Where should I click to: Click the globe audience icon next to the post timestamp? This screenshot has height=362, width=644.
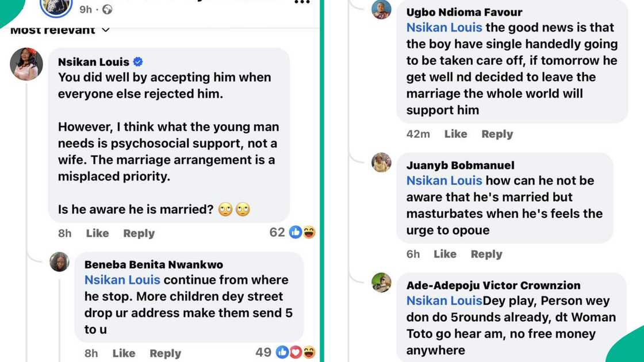click(x=108, y=10)
